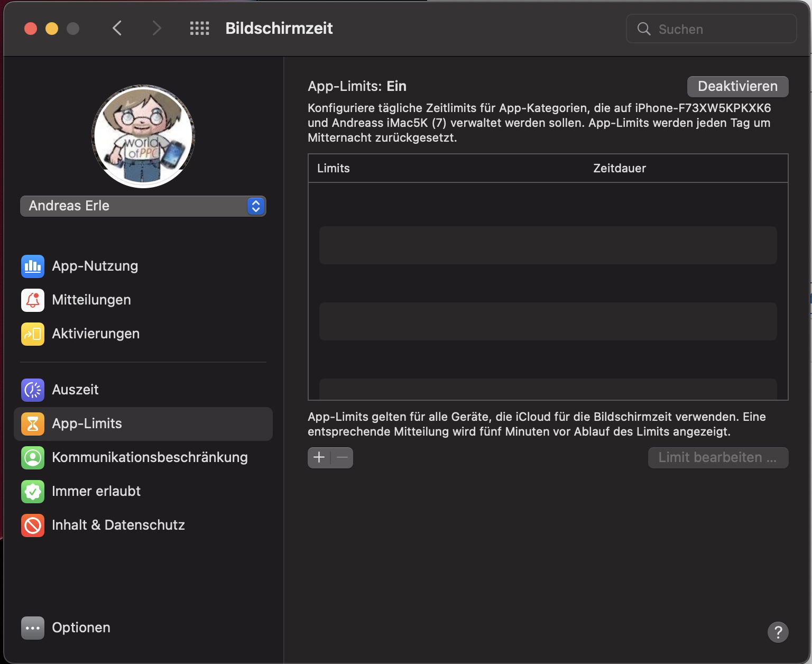This screenshot has width=812, height=664.
Task: Click the Zeitdauer column header
Action: tap(620, 168)
